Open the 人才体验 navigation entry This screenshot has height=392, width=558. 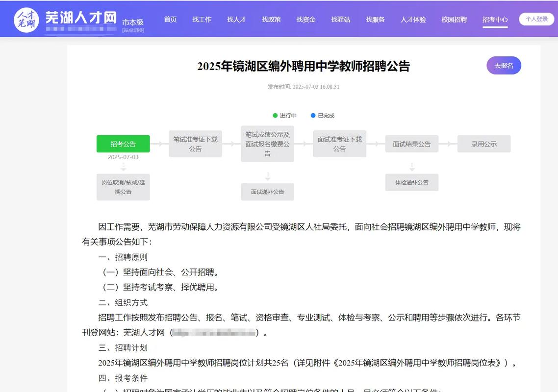[x=413, y=20]
